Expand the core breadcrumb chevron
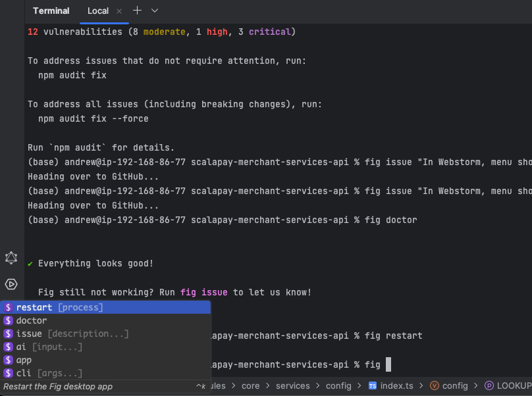532x396 pixels. [x=267, y=385]
